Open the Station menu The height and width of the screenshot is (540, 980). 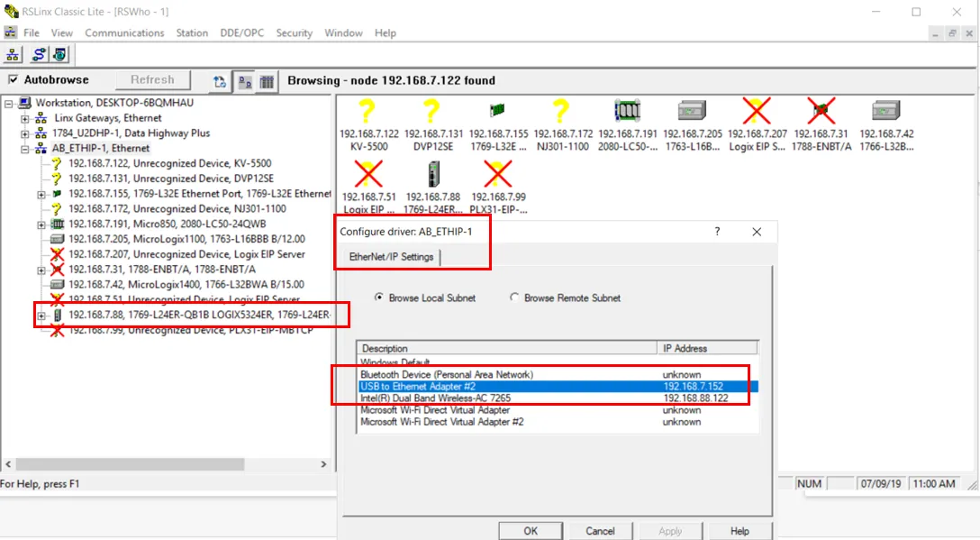coord(192,32)
